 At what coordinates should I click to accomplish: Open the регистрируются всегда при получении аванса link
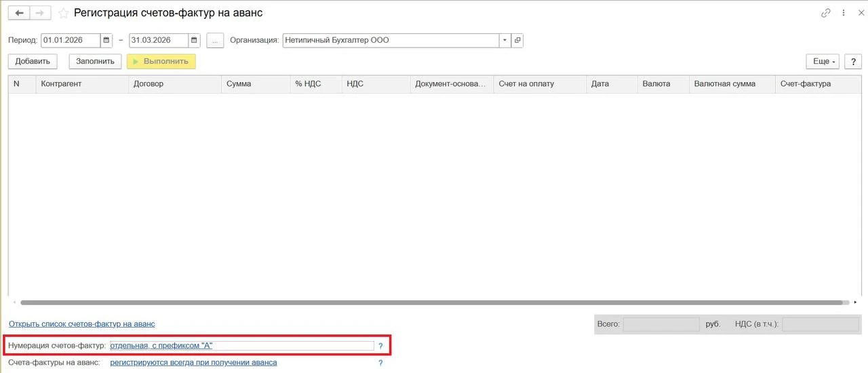point(193,363)
